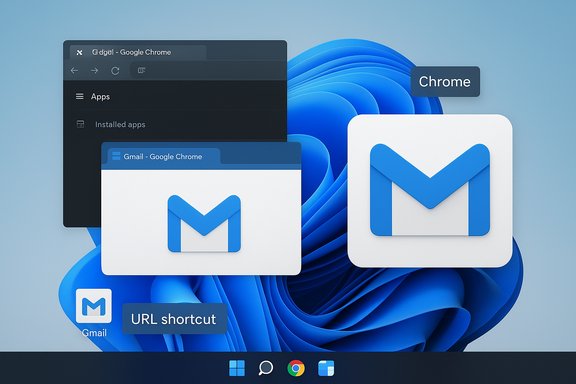Select the Gmail - Google Chrome tab
Image resolution: width=576 pixels, height=384 pixels.
point(164,156)
